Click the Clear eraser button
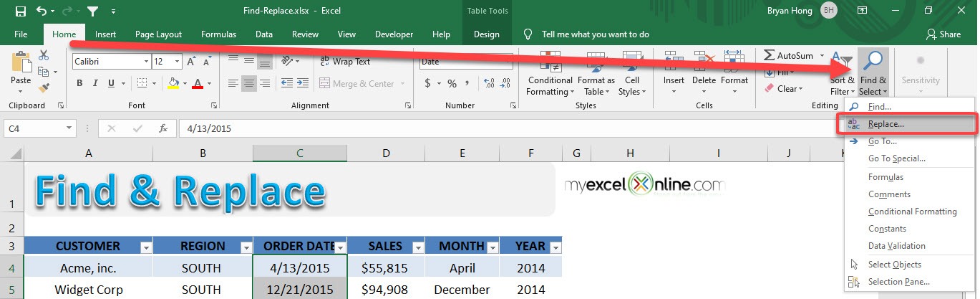 783,89
